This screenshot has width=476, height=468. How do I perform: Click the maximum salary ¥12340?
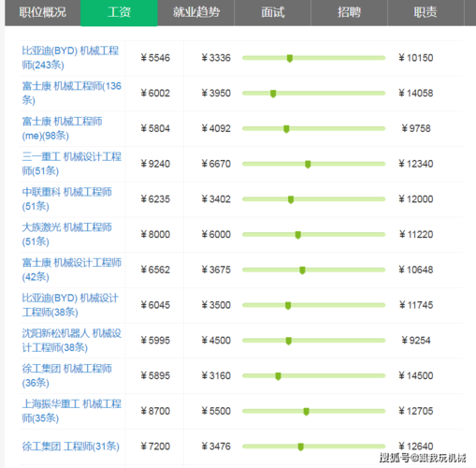click(416, 164)
